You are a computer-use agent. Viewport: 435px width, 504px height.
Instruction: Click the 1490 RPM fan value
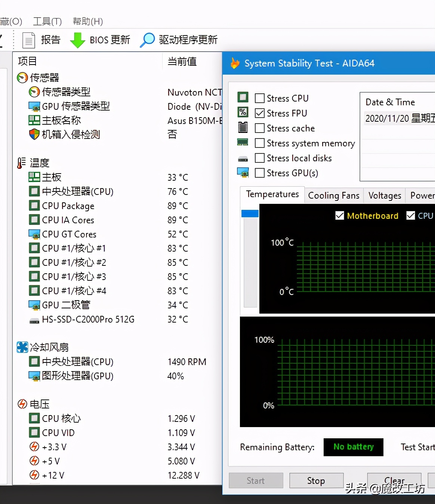tap(187, 362)
